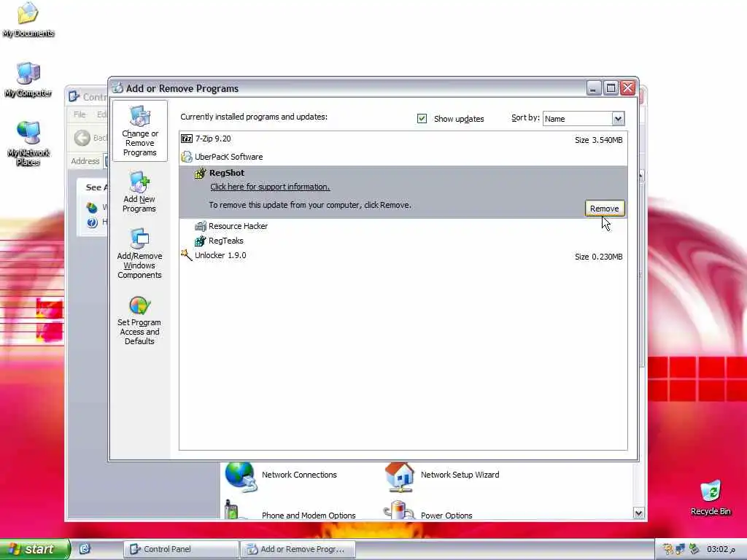Open Network Setup Wizard icon in Control Panel

pyautogui.click(x=400, y=476)
